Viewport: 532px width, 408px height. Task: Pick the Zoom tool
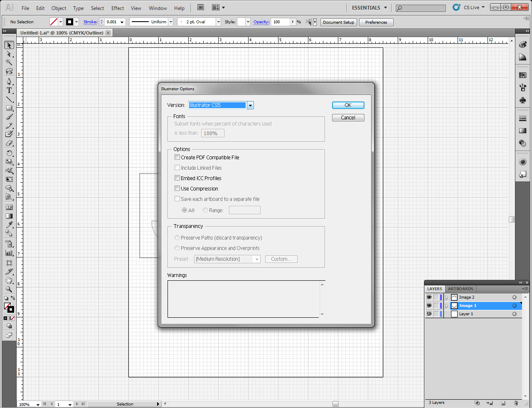click(9, 289)
